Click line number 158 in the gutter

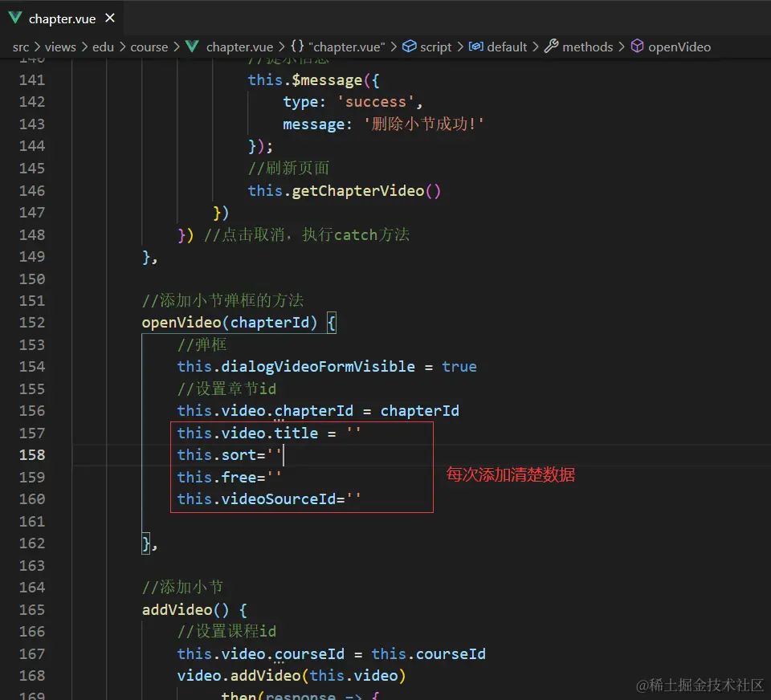click(31, 454)
